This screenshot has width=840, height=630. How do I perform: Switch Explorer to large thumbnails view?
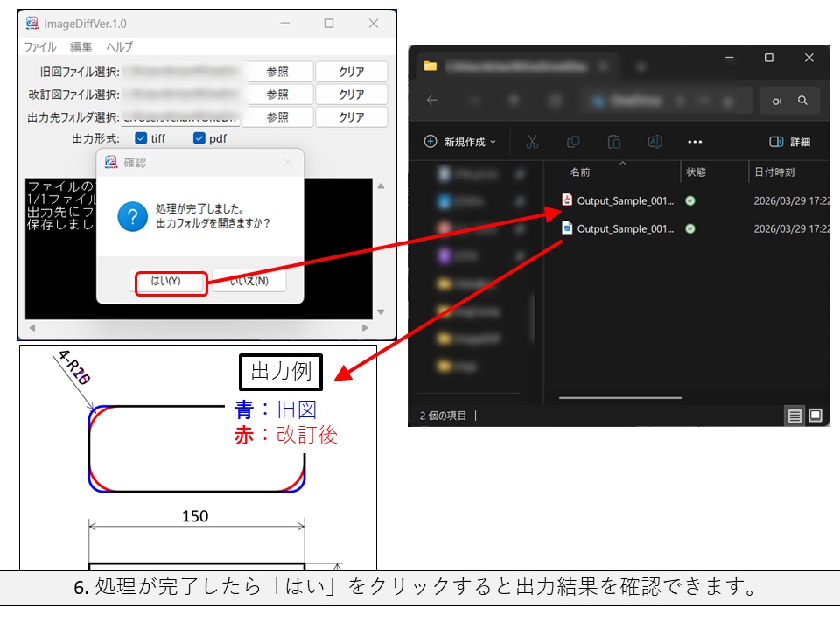click(815, 416)
